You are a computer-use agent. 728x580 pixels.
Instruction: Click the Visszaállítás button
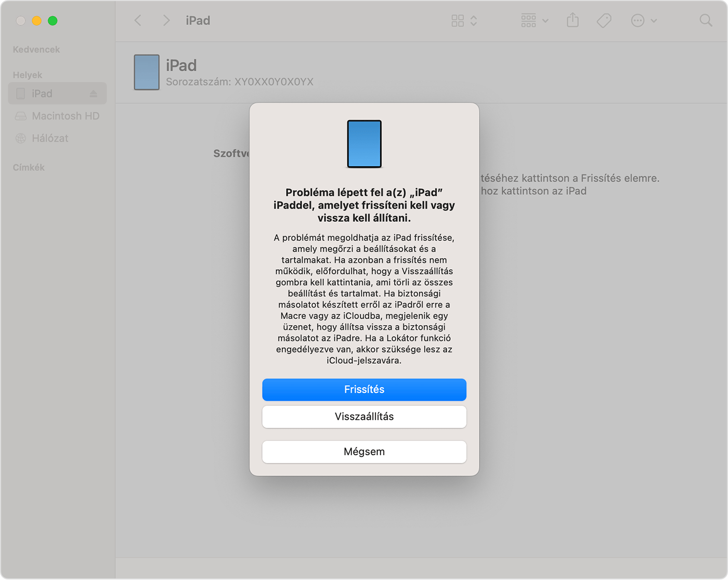(x=364, y=416)
